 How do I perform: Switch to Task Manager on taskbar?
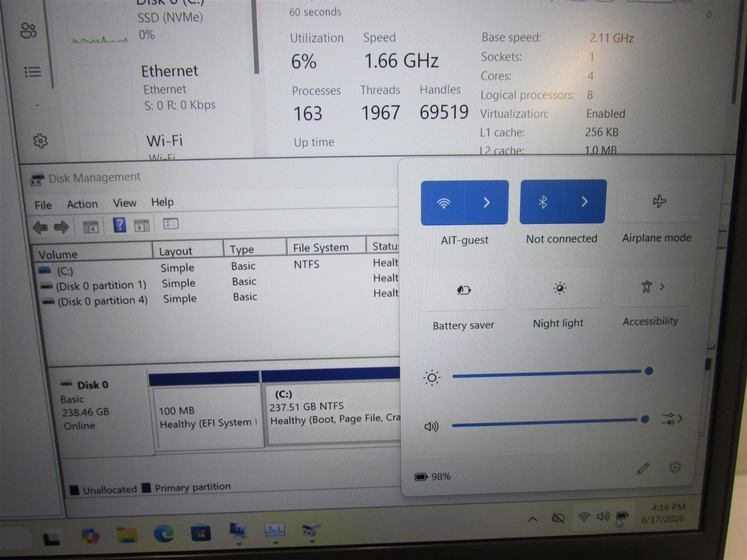[275, 529]
